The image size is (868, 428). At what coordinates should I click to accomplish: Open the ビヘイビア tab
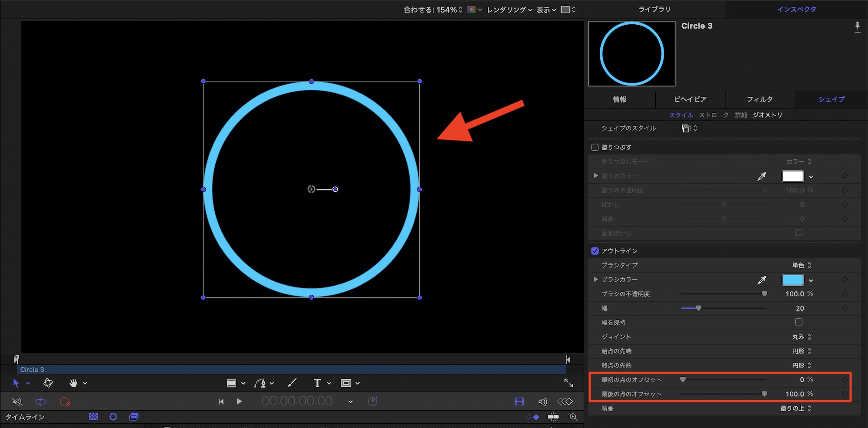coord(690,99)
